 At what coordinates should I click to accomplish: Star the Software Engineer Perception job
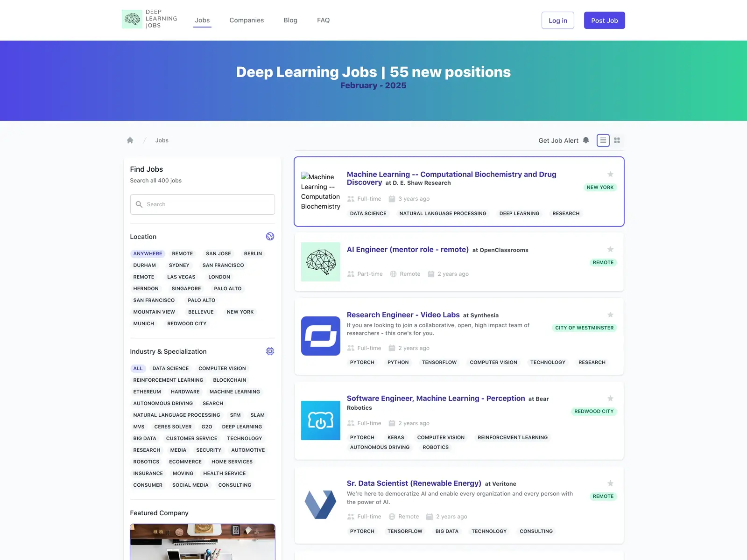pos(610,398)
